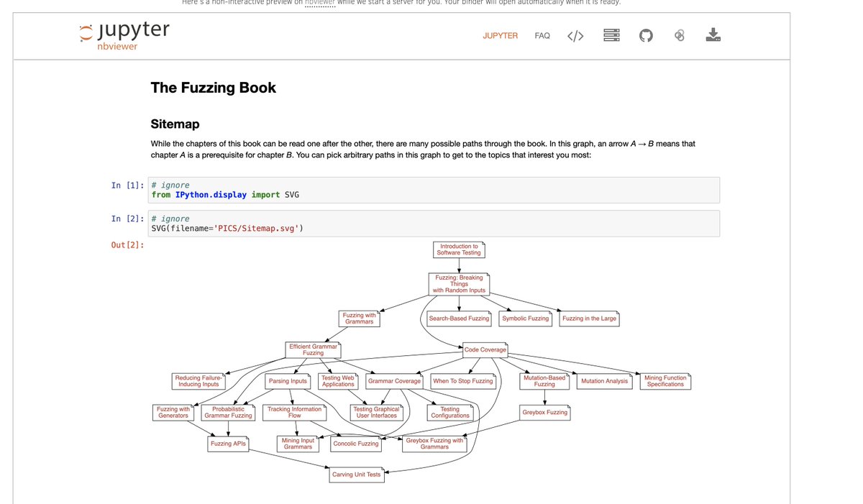The image size is (863, 504).
Task: Open the Concolic Fuzzing chapter node
Action: coord(355,444)
